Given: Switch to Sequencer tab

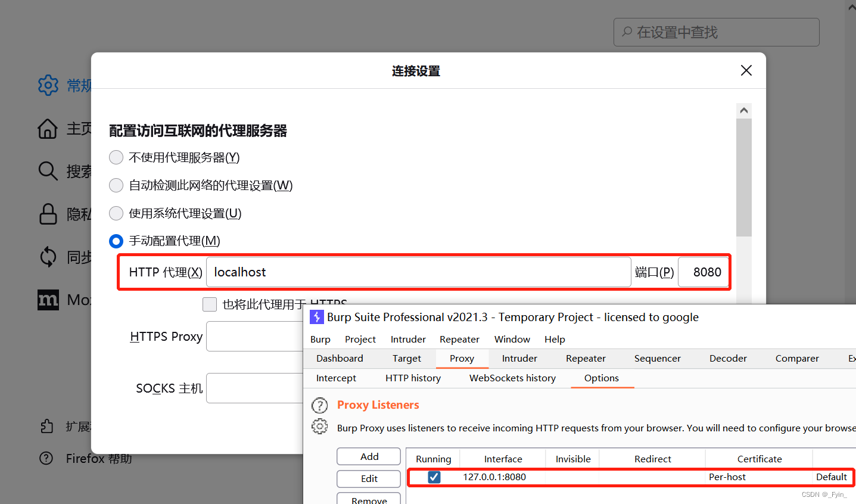Looking at the screenshot, I should coord(658,358).
